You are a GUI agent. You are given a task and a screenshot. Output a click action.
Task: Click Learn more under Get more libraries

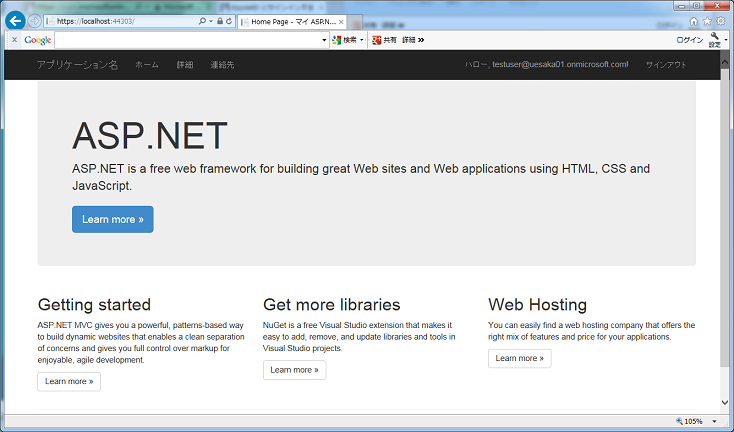[x=294, y=370]
